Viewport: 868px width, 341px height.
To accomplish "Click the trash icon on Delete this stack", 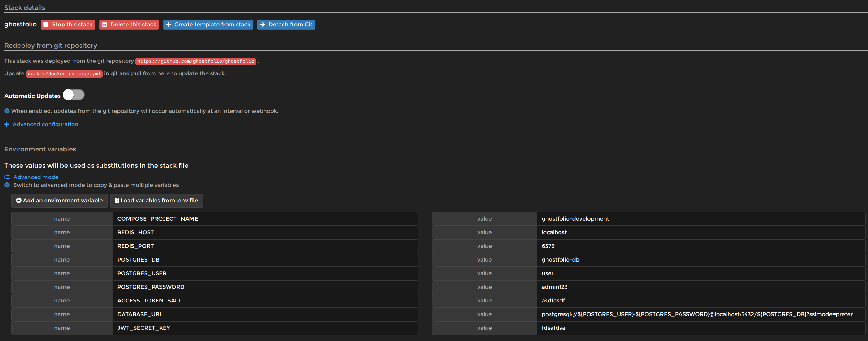I will coord(105,24).
